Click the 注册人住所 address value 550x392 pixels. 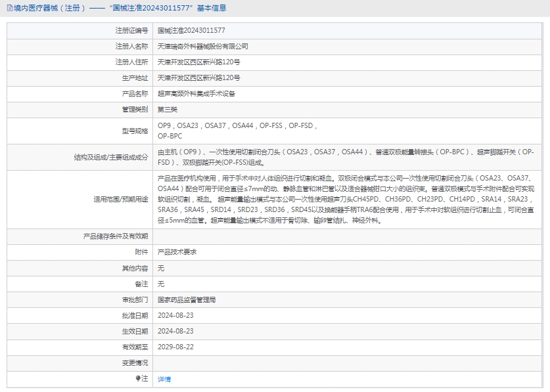click(x=198, y=62)
